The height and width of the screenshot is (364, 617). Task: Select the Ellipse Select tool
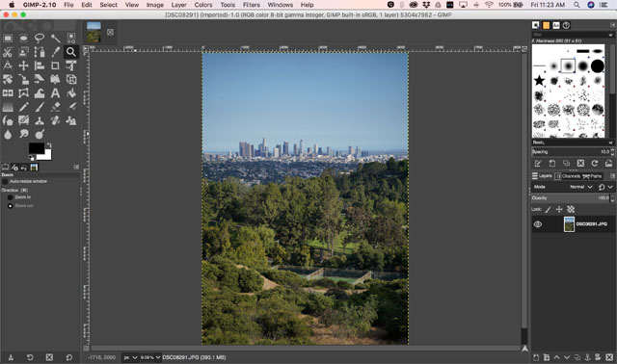[x=23, y=39]
